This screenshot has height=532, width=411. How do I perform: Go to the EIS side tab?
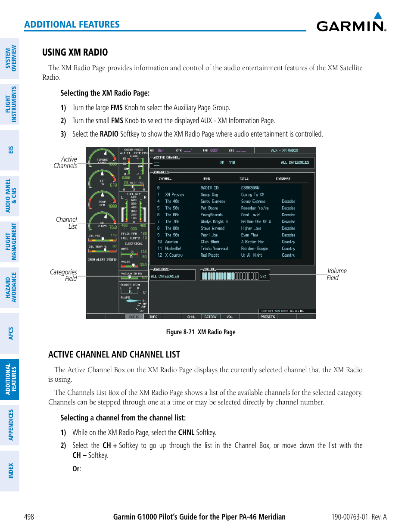9,149
